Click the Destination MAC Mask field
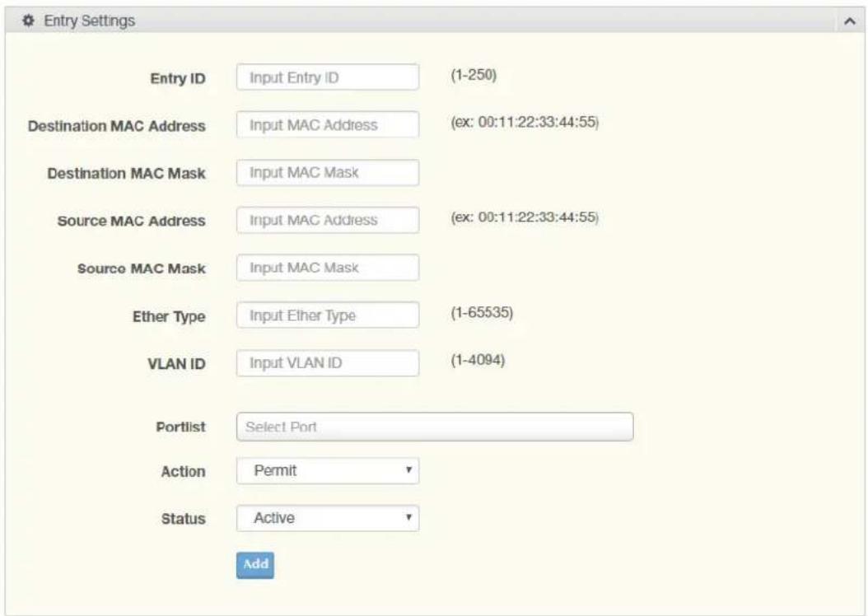The width and height of the screenshot is (868, 616). pyautogui.click(x=328, y=173)
